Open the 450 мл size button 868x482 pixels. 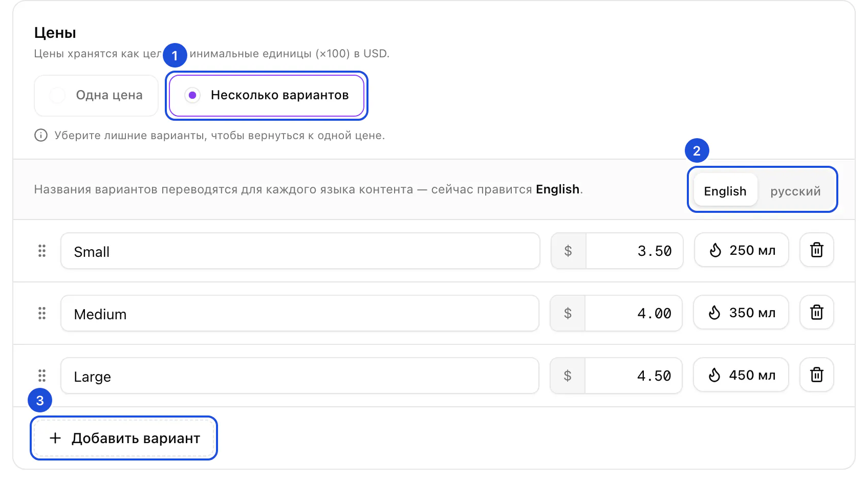pos(741,375)
